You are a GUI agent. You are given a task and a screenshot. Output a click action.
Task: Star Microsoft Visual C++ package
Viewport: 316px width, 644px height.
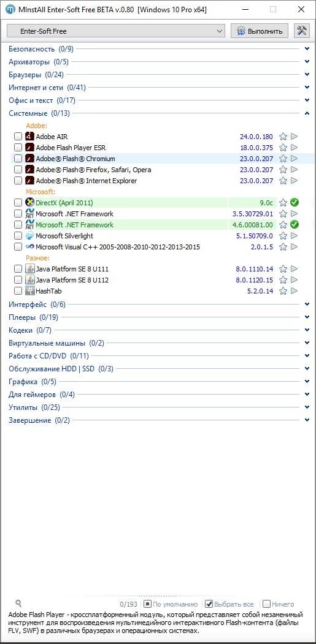tap(283, 247)
